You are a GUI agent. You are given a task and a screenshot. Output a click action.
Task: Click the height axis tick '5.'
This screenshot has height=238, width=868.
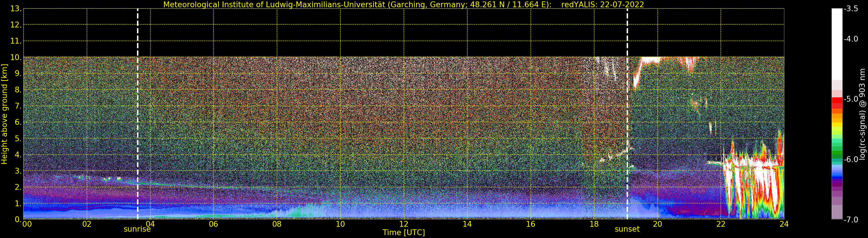[18, 139]
